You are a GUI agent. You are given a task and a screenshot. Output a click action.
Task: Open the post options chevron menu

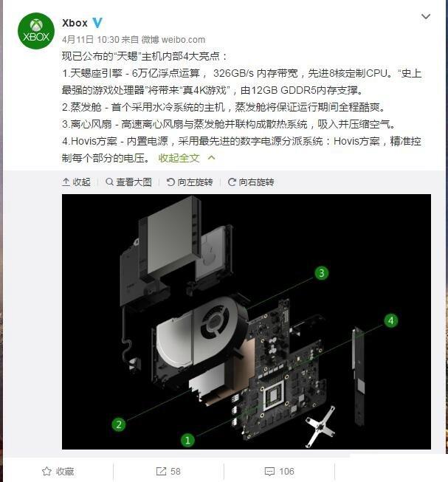[426, 16]
